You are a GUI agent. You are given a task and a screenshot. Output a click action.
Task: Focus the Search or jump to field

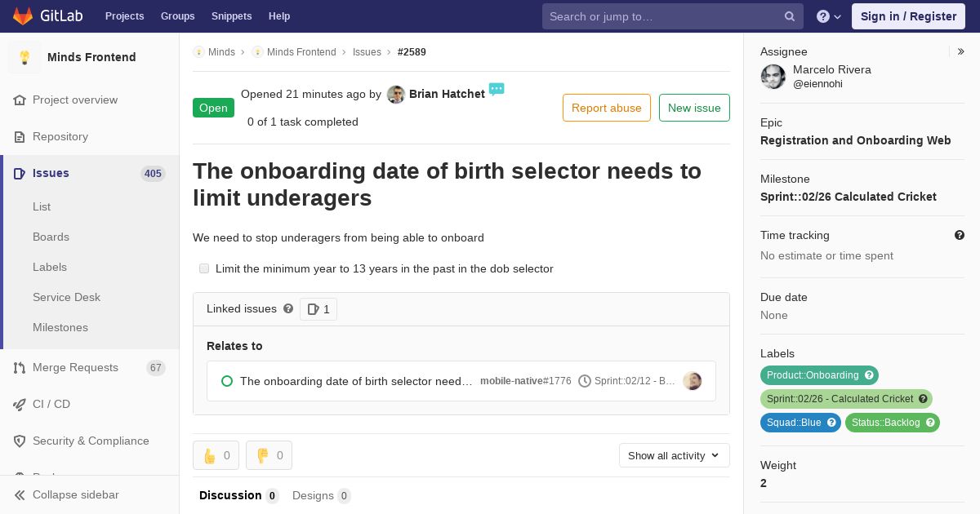(661, 16)
